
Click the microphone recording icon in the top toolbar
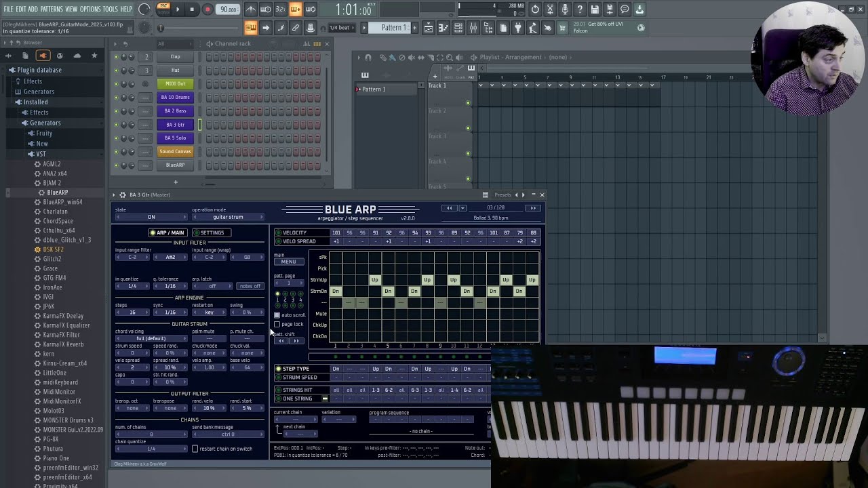pyautogui.click(x=565, y=9)
